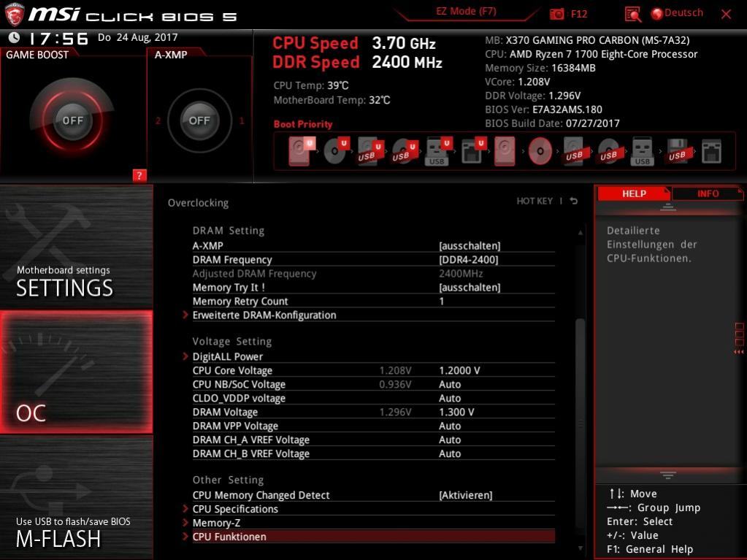747x560 pixels.
Task: Click the Adjusted DRAM Frequency 2400MHz row
Action: click(x=374, y=273)
